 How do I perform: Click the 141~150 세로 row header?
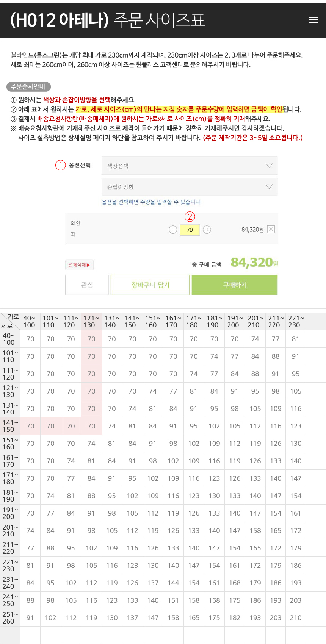click(x=9, y=426)
